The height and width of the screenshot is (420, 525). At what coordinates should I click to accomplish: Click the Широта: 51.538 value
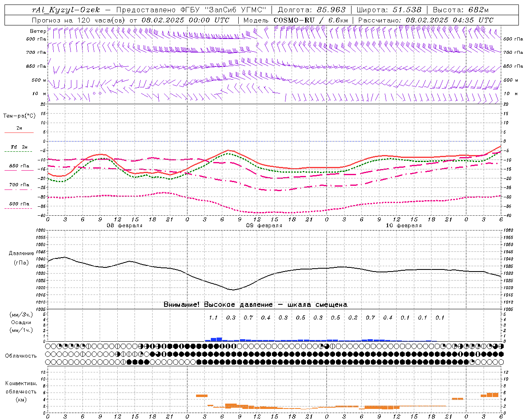(x=389, y=10)
